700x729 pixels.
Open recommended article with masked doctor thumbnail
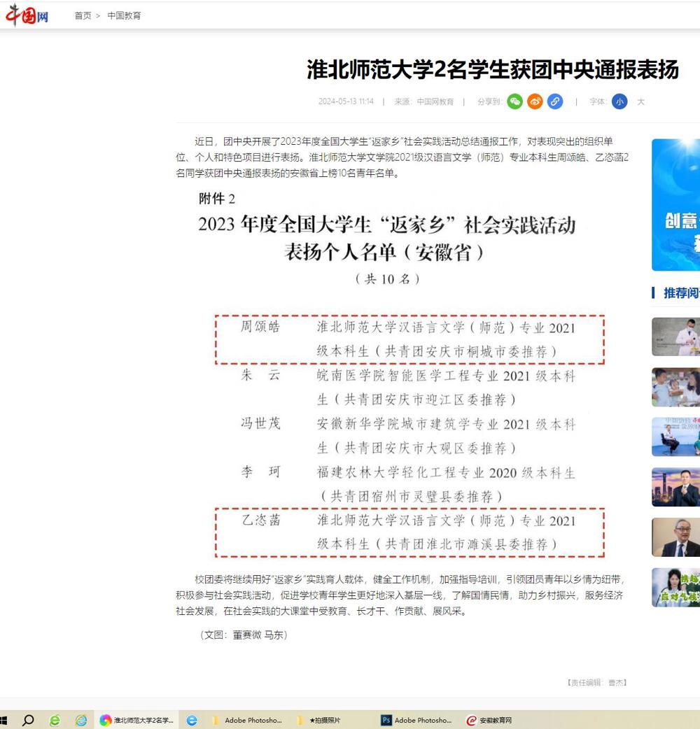click(675, 337)
